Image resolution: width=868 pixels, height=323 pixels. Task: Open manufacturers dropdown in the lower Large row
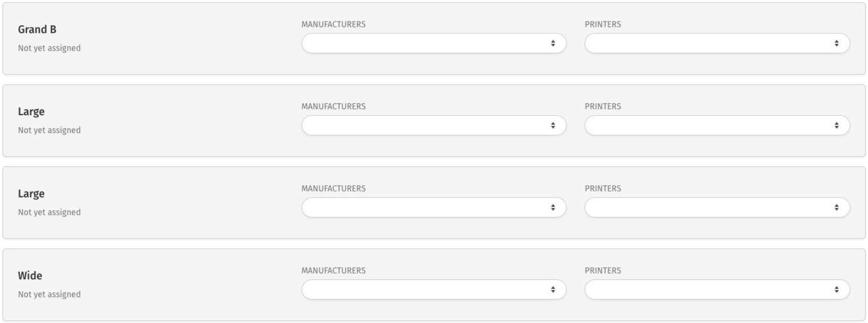(x=433, y=208)
